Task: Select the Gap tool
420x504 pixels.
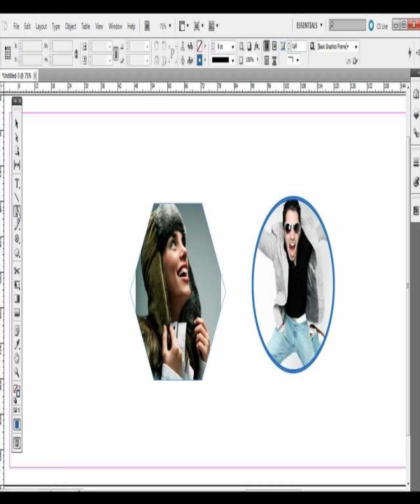Action: click(17, 165)
